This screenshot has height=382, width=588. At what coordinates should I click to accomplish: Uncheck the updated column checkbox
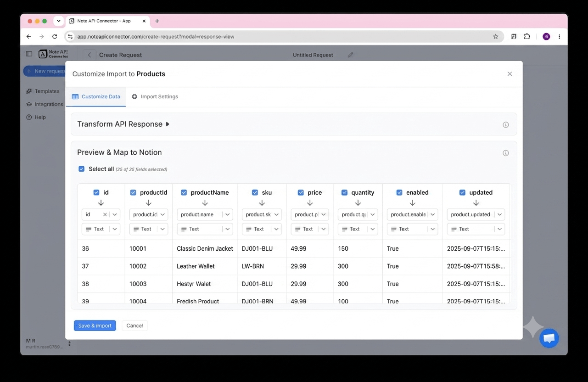(x=462, y=192)
